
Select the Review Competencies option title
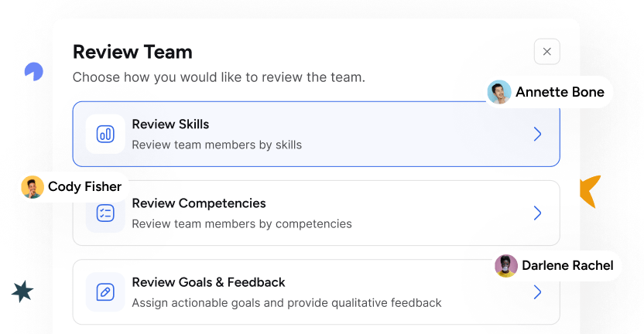click(199, 203)
